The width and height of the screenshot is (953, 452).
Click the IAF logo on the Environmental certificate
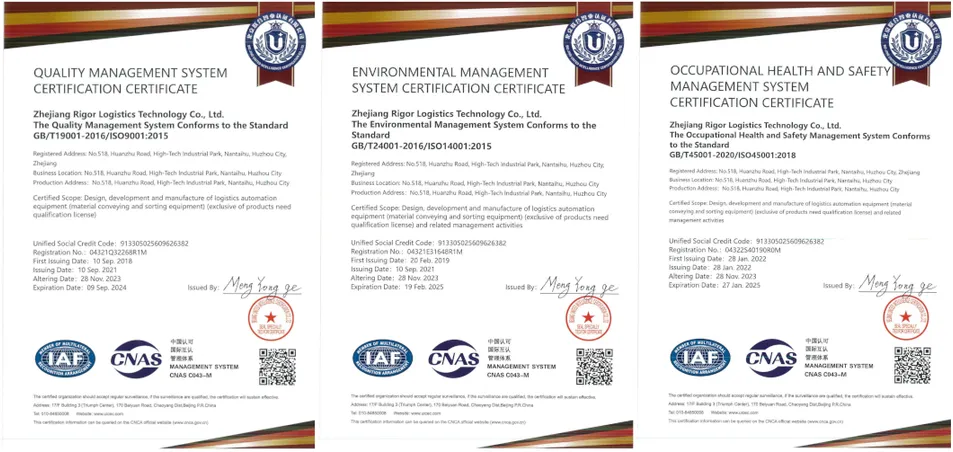pyautogui.click(x=382, y=357)
